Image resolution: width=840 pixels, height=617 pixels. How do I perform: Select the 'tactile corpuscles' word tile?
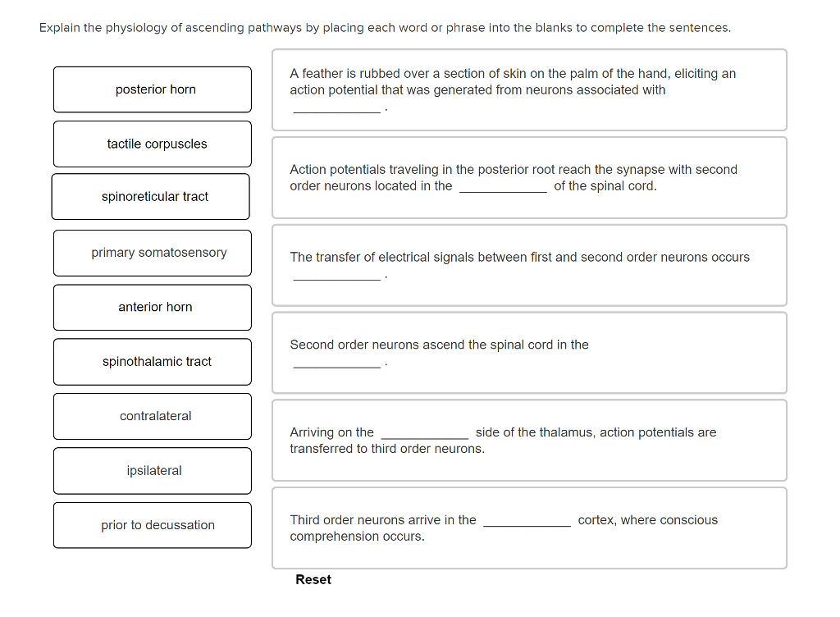click(x=153, y=144)
